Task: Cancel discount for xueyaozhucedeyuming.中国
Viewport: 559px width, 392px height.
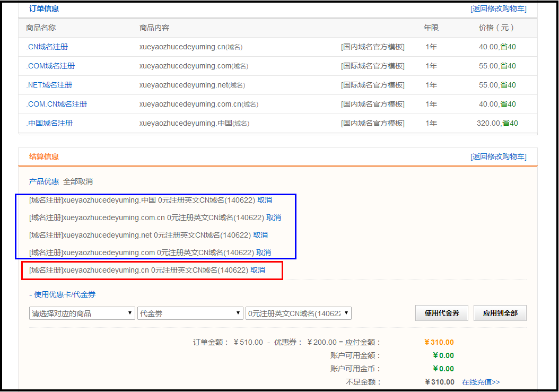Action: [265, 200]
